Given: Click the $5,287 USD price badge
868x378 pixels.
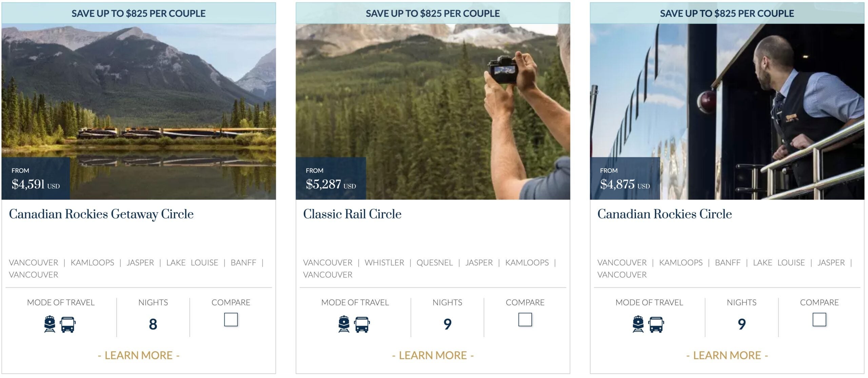Looking at the screenshot, I should (x=331, y=178).
